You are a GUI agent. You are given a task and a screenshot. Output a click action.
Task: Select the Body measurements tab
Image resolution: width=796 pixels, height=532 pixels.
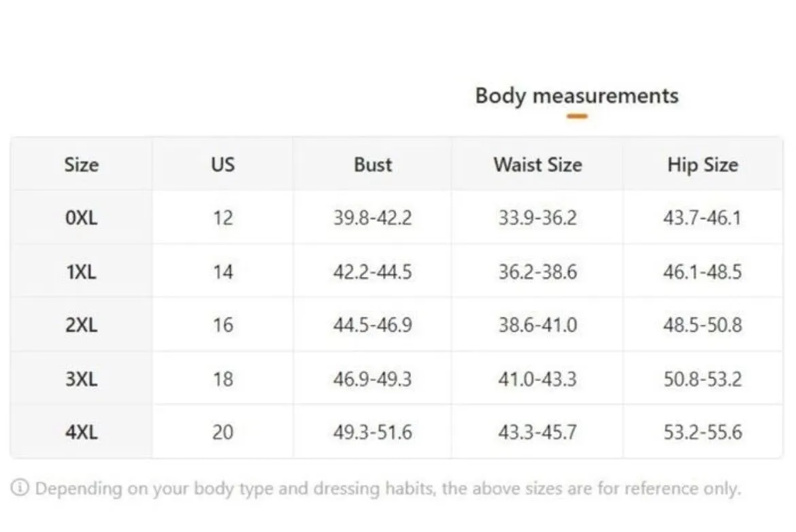tap(577, 96)
